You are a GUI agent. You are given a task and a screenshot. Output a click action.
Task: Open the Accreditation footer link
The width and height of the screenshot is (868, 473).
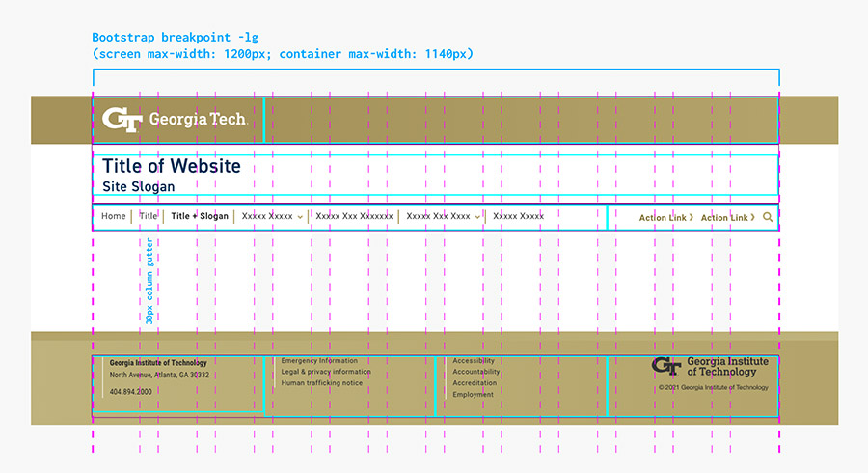pos(475,382)
